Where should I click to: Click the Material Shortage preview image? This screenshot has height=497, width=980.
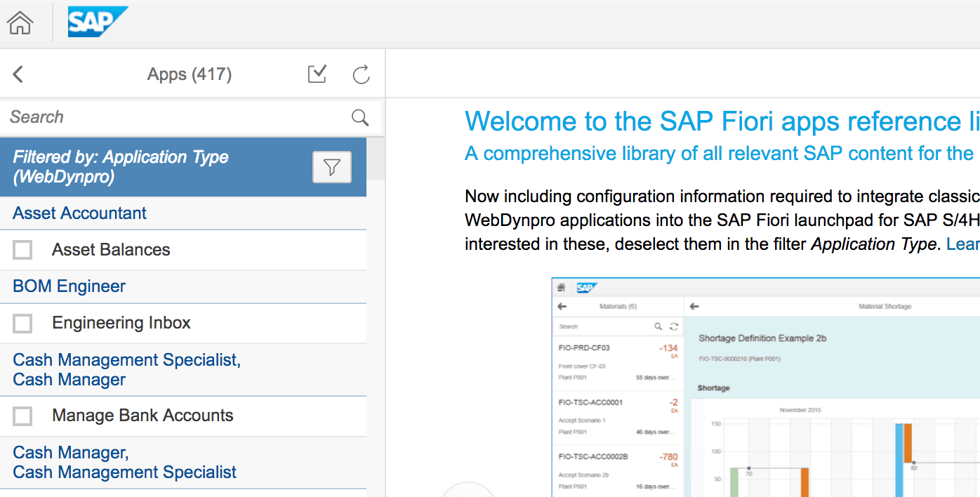tap(766, 387)
